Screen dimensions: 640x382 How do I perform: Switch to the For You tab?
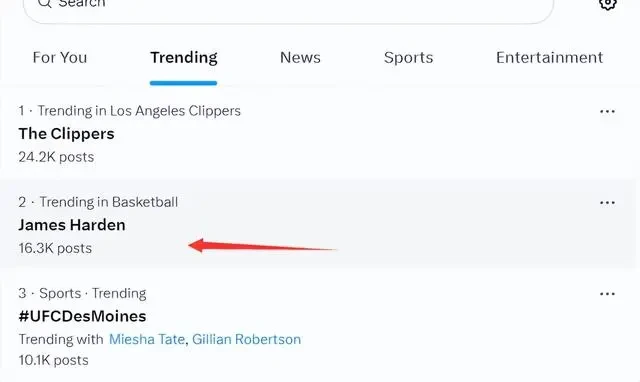click(60, 58)
